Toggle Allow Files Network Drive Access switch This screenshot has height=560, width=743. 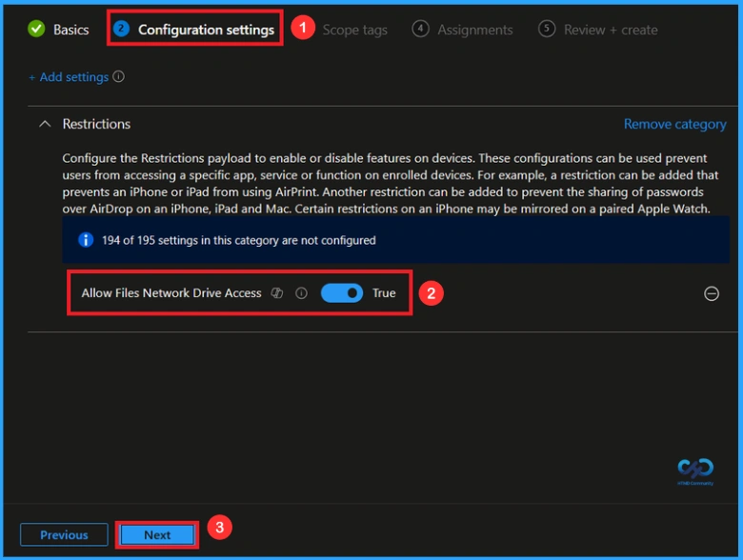click(x=342, y=292)
